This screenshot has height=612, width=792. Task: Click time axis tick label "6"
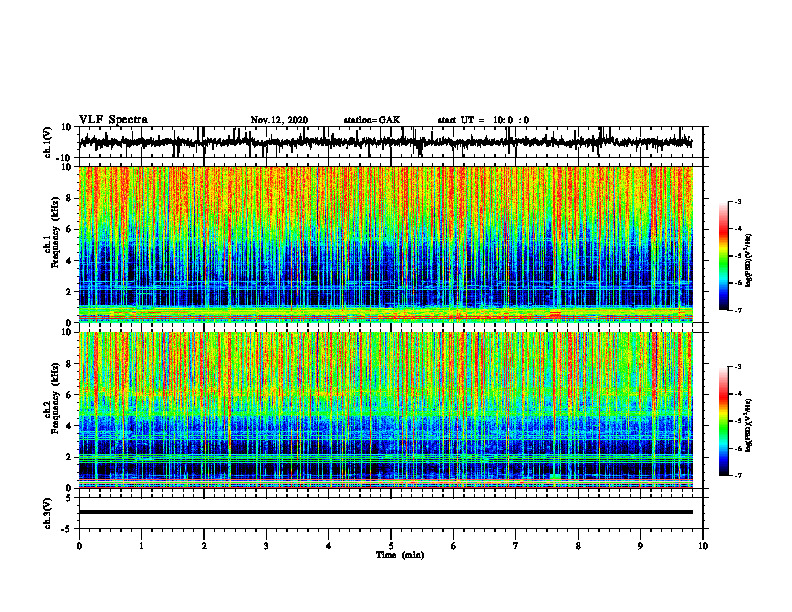(x=454, y=546)
